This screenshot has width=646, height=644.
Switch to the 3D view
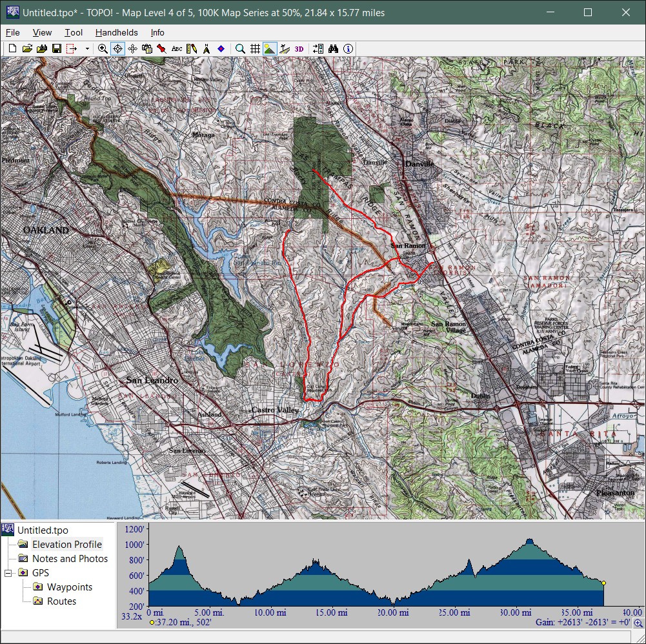299,48
